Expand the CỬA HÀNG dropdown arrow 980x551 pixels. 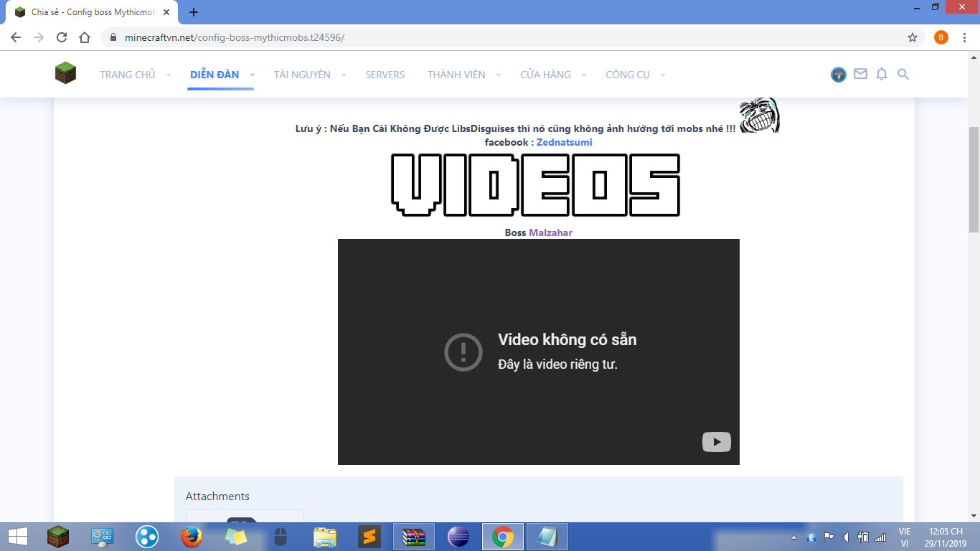pyautogui.click(x=584, y=75)
